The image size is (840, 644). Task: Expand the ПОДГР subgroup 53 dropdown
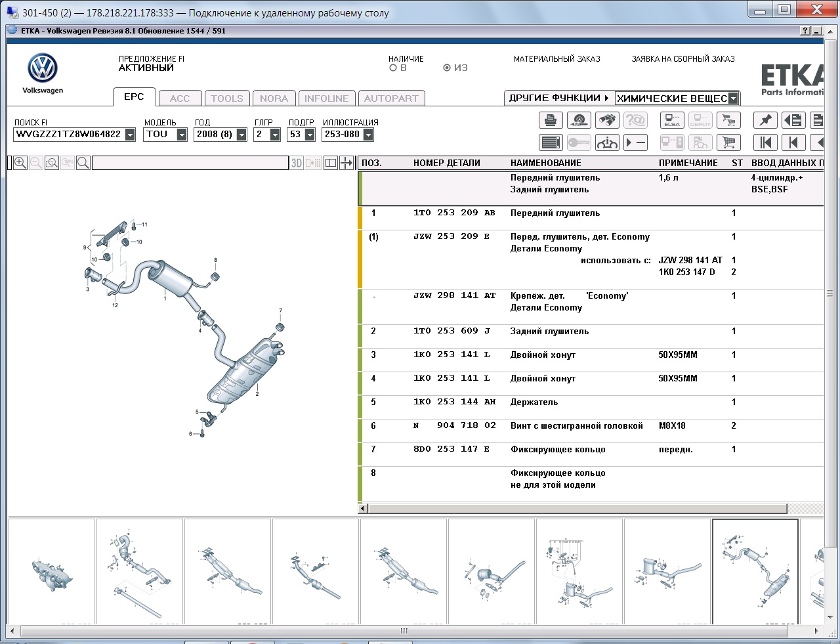coord(310,135)
